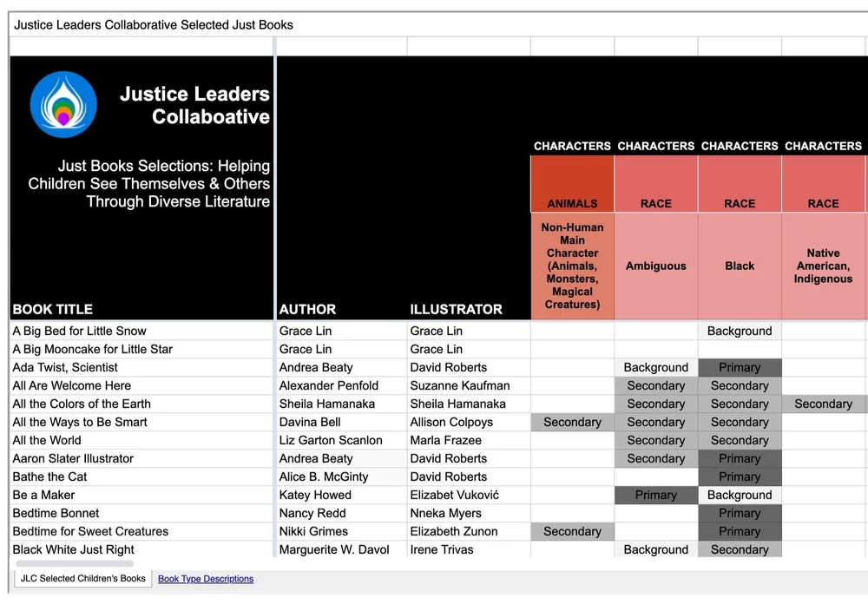Viewport: 868px width, 611px height.
Task: Select illustrator cell 'Nneka Myers'
Action: pyautogui.click(x=469, y=514)
